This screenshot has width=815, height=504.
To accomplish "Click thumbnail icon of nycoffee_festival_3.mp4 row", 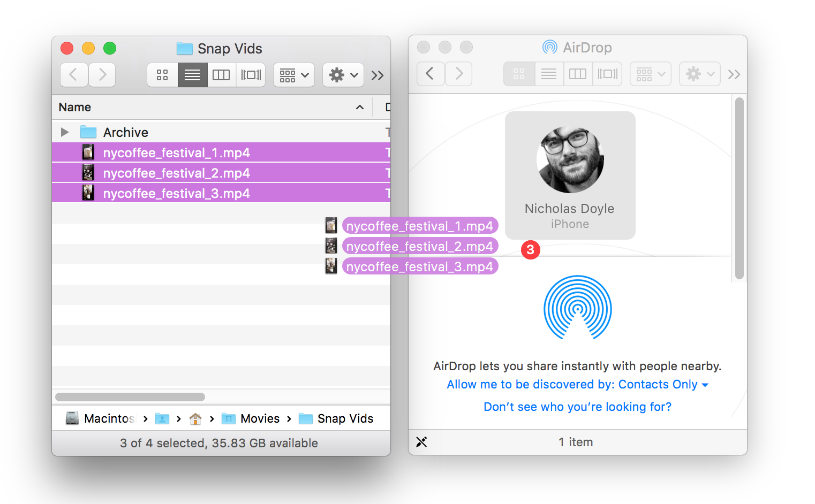I will 88,193.
